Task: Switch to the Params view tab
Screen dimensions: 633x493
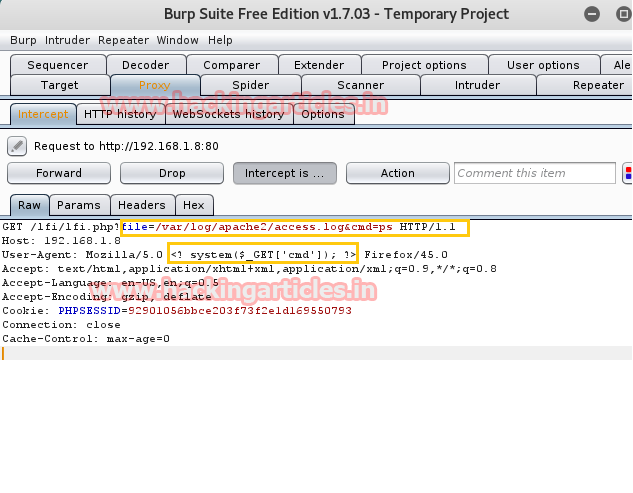Action: (x=79, y=205)
